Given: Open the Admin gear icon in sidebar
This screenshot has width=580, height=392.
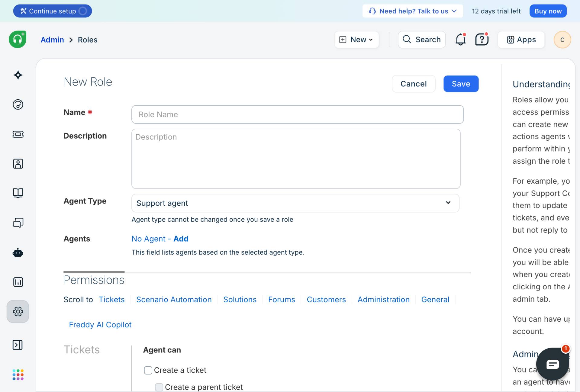Looking at the screenshot, I should [x=18, y=311].
